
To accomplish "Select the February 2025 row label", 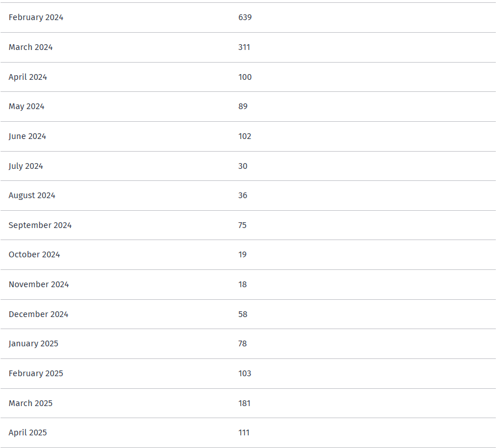I will click(x=36, y=373).
